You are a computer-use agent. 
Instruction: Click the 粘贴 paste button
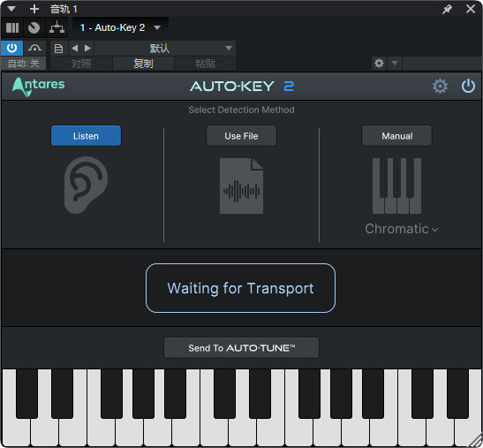pos(205,64)
